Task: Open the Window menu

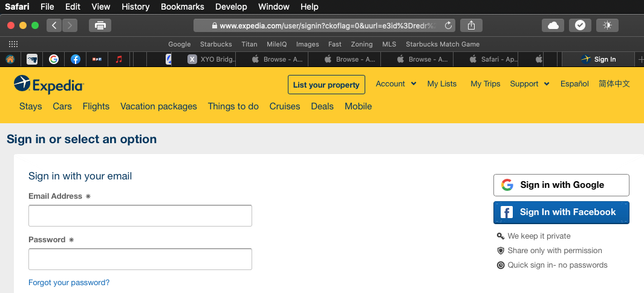Action: tap(273, 7)
